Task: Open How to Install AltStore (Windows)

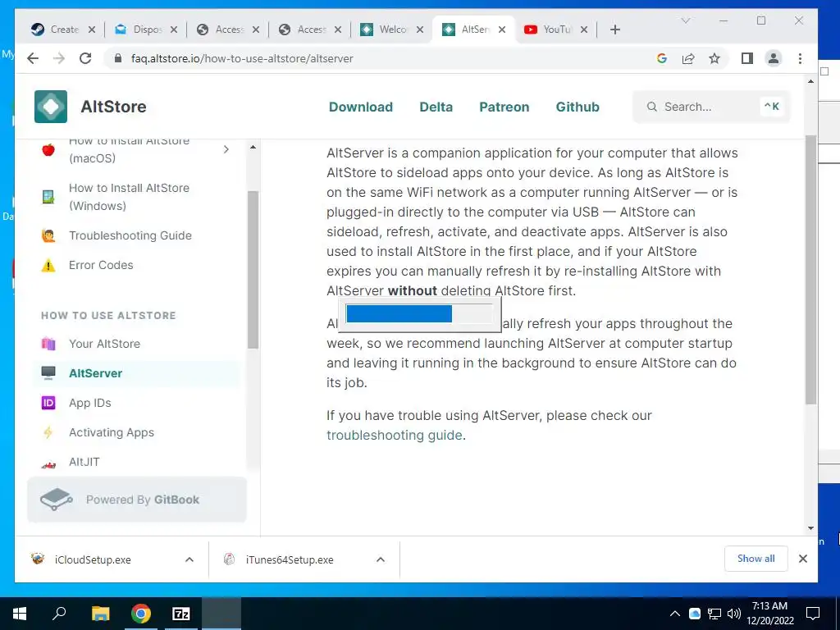Action: pos(129,197)
